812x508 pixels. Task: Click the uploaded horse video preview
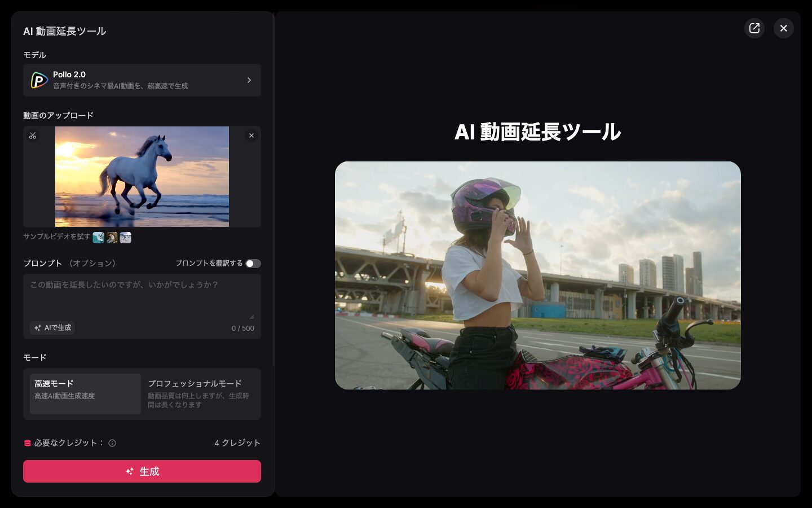(x=142, y=177)
